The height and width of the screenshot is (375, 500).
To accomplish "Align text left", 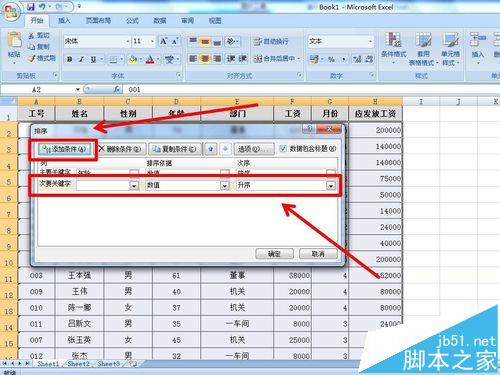I will tap(193, 59).
